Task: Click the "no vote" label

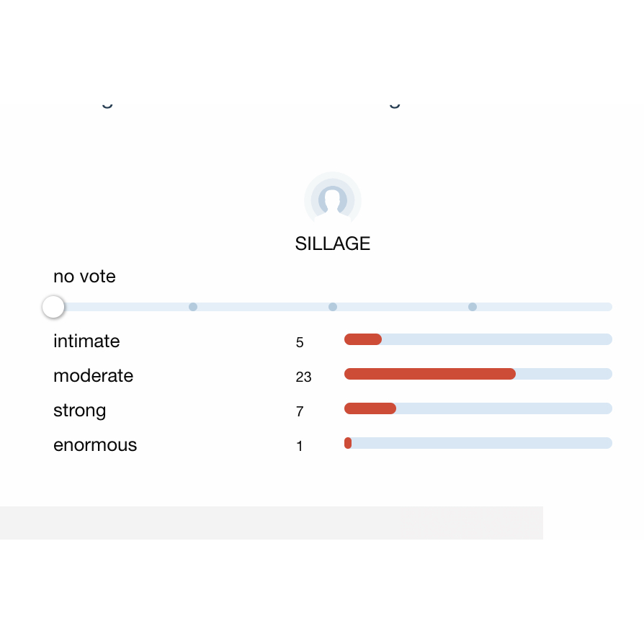Action: tap(84, 277)
